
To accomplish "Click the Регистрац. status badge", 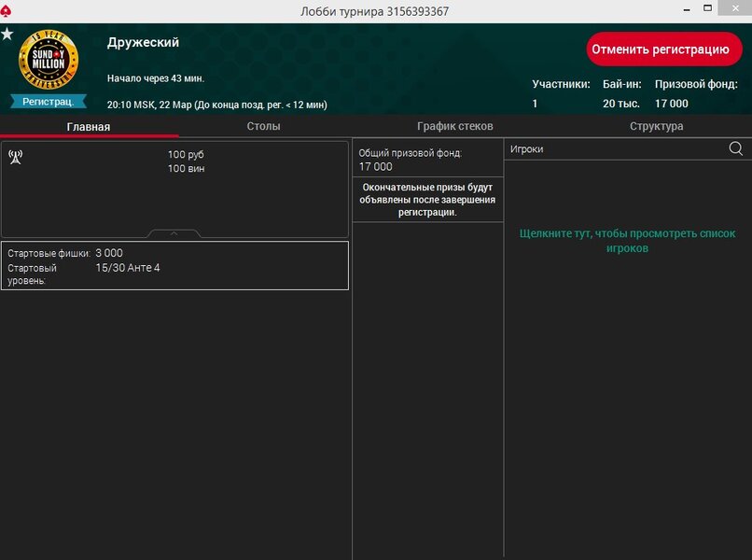I will click(x=49, y=102).
